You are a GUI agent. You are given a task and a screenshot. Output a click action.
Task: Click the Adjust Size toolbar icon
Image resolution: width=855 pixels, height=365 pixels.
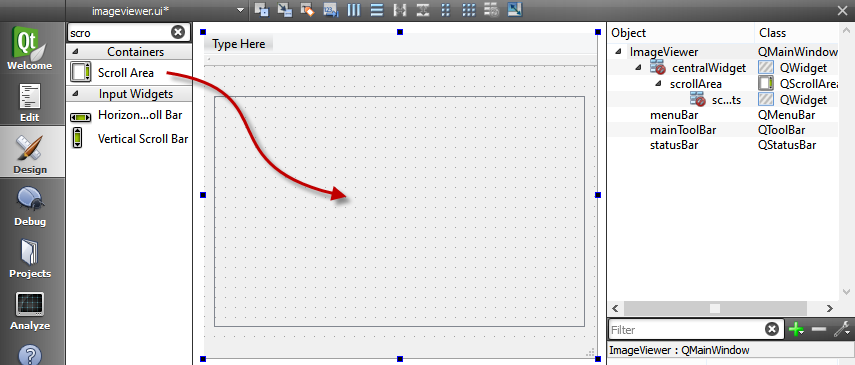click(x=515, y=9)
